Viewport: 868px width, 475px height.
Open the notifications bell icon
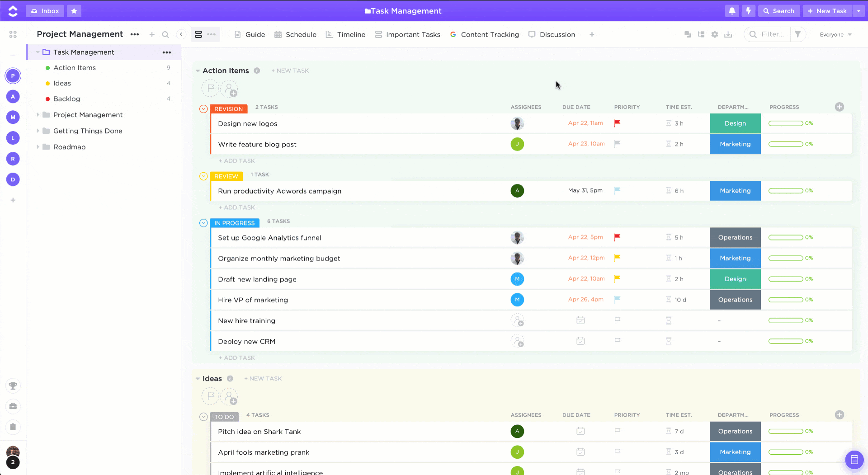[732, 11]
